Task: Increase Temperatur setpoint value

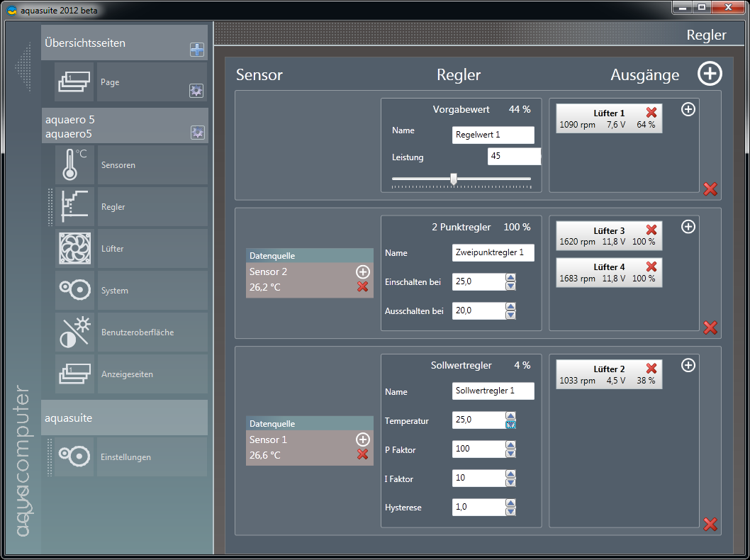Action: coord(510,415)
